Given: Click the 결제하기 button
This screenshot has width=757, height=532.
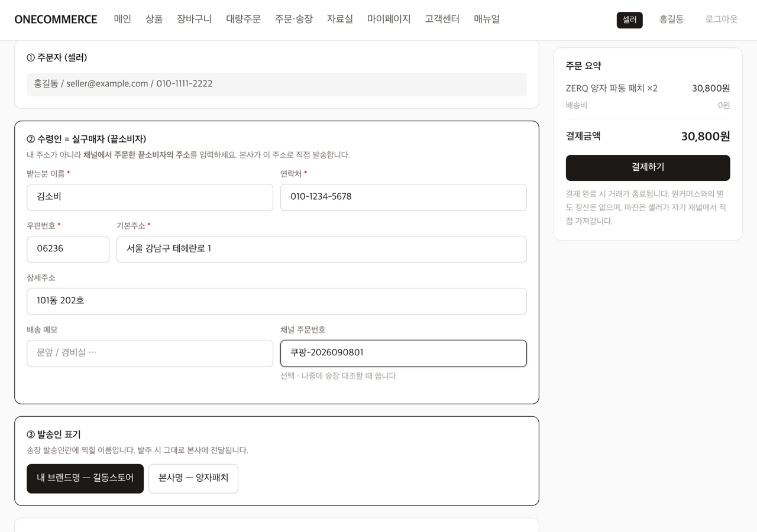Looking at the screenshot, I should (x=648, y=168).
